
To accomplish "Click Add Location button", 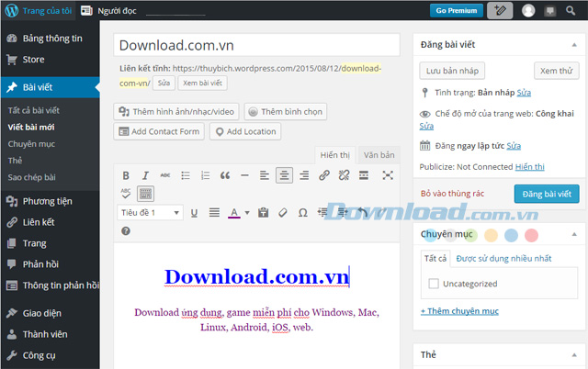I will pos(245,131).
